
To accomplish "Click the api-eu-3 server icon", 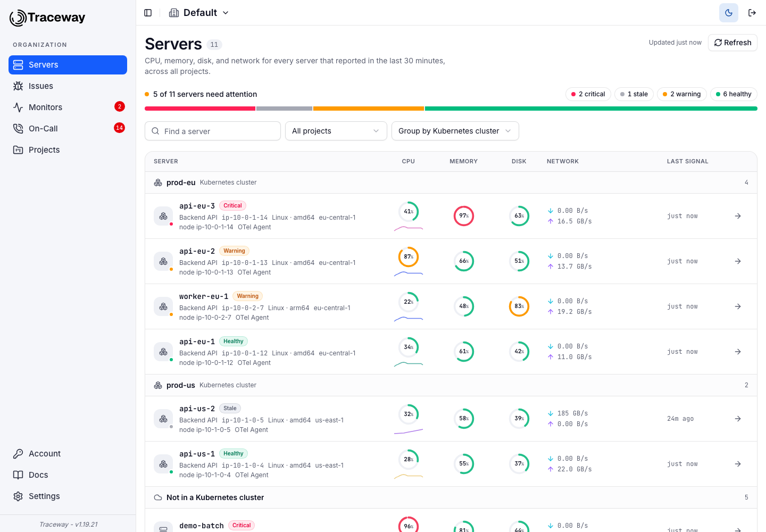I will (163, 216).
